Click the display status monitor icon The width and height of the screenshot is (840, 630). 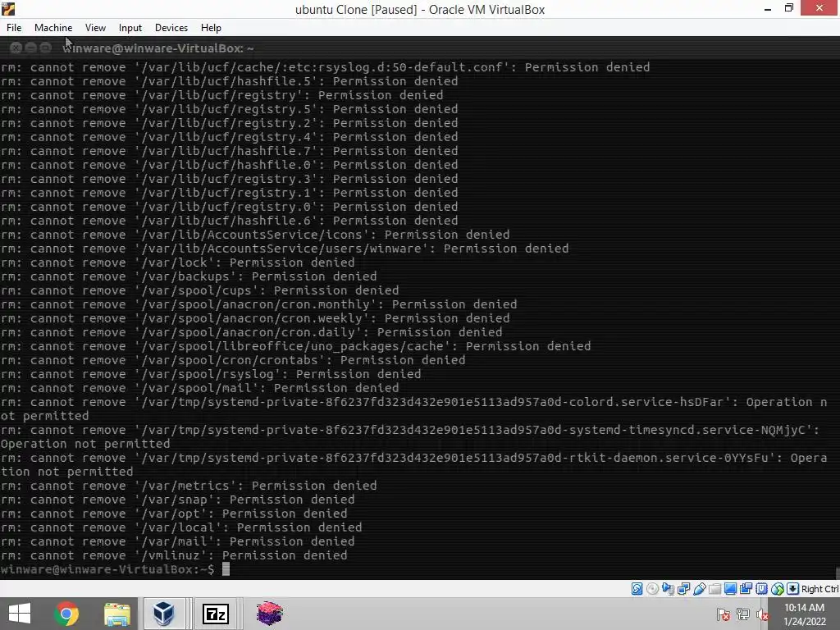[730, 589]
